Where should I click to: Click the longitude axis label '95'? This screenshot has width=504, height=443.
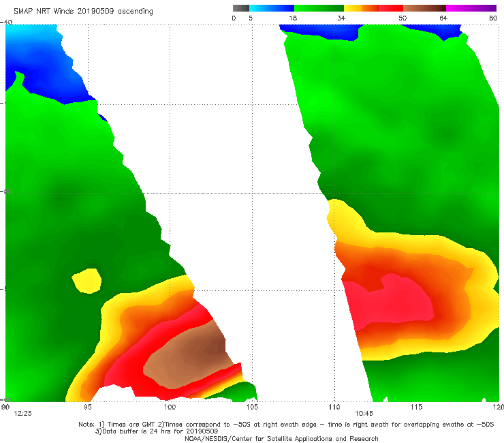(x=87, y=407)
